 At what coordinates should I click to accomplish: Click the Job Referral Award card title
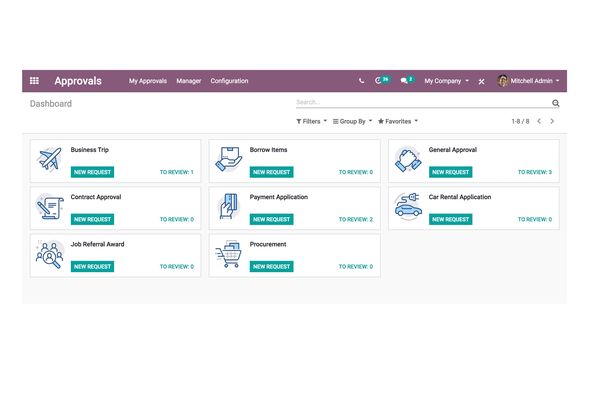pyautogui.click(x=97, y=244)
